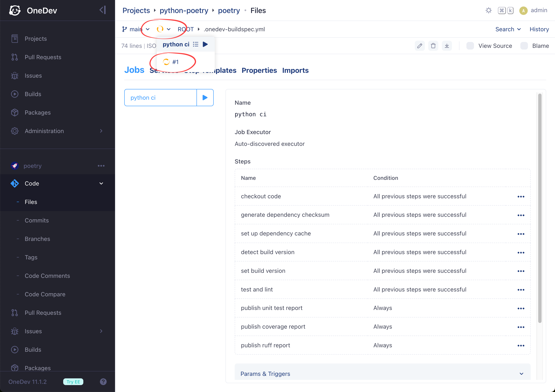Viewport: 555px width, 392px height.
Task: Enable the View Source toggle
Action: tap(470, 46)
